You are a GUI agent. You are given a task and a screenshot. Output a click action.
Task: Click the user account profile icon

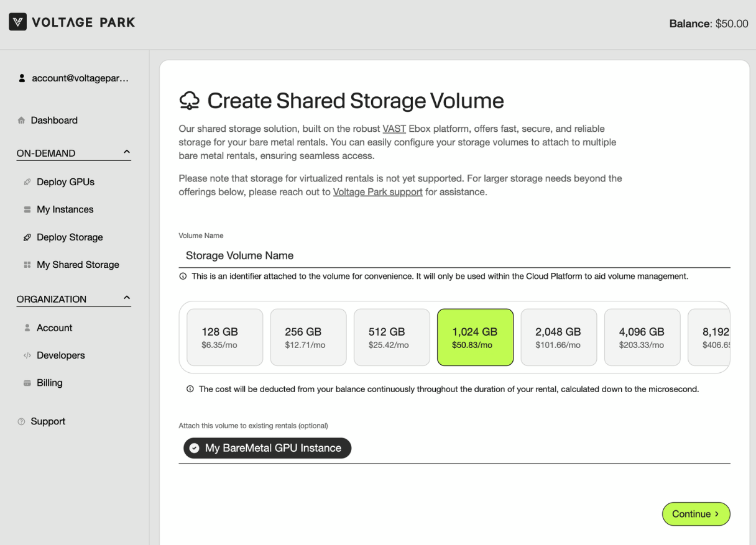22,78
